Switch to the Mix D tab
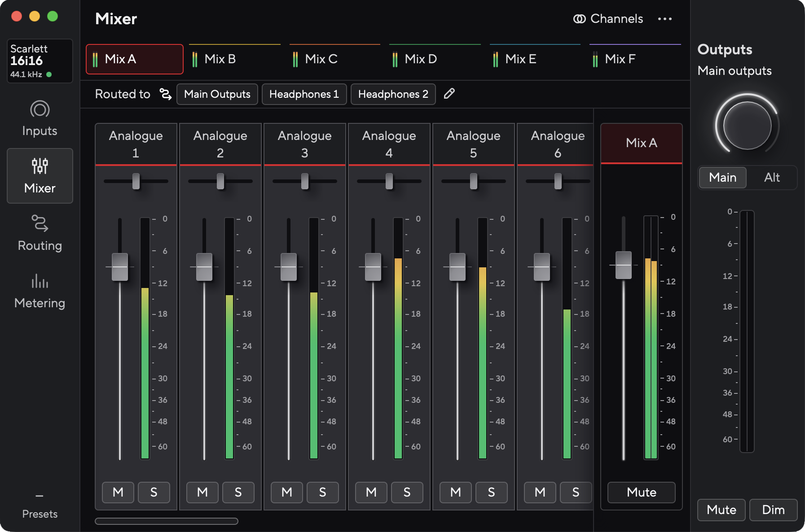The image size is (805, 532). click(435, 59)
